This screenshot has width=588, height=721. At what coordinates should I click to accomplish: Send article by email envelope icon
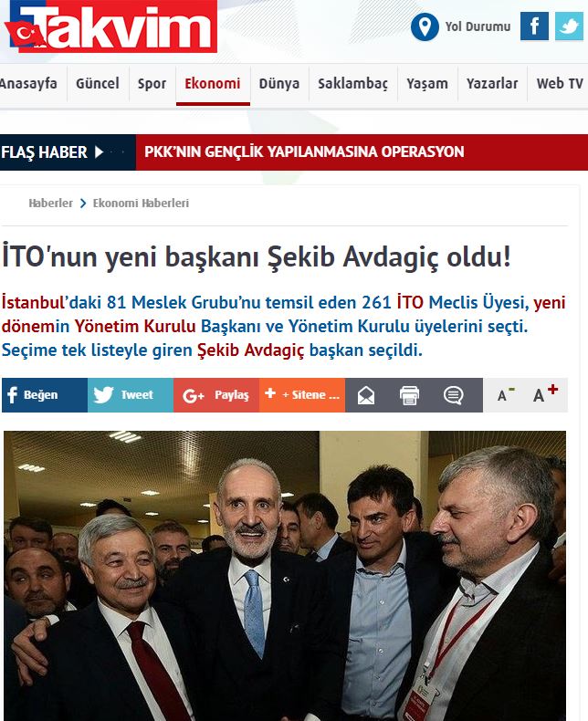pyautogui.click(x=366, y=395)
